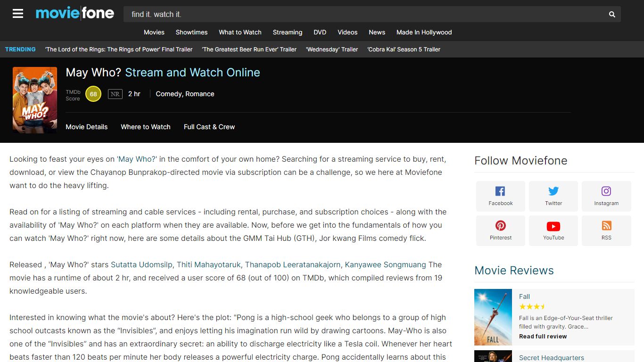Open Thiti Mahayotaruk actor link
The image size is (644, 362).
pos(209,265)
